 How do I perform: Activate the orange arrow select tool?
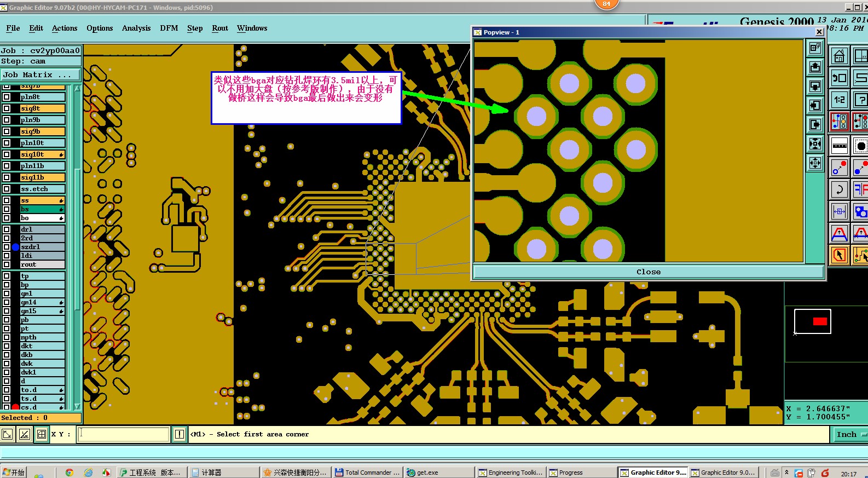839,255
